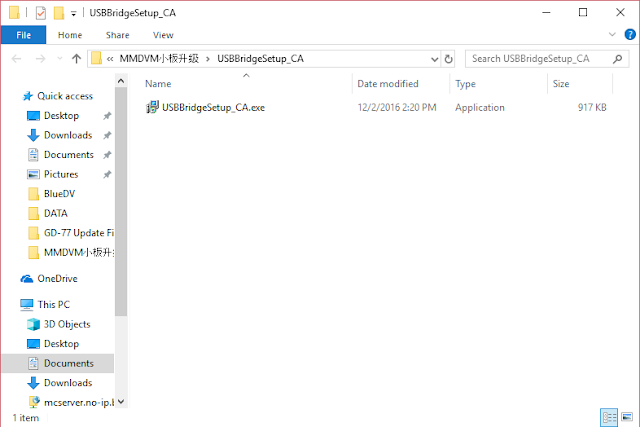The height and width of the screenshot is (427, 640).
Task: Sort by the Size column header
Action: click(561, 84)
